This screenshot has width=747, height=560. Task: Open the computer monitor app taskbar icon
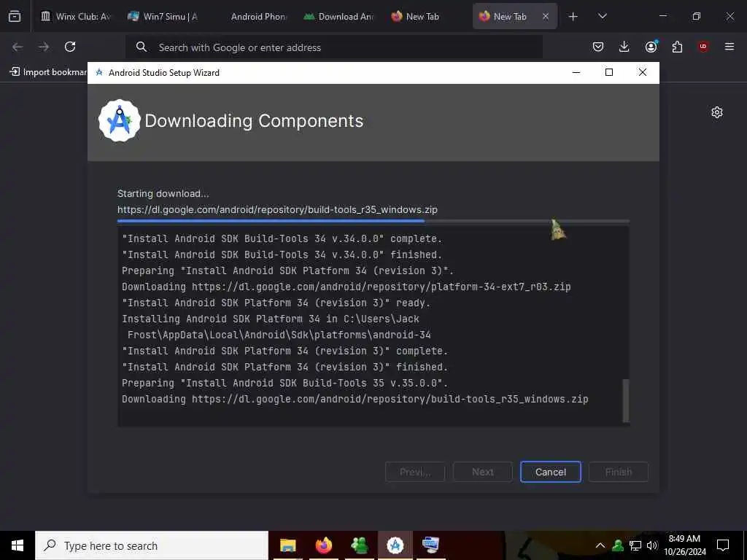click(x=430, y=545)
